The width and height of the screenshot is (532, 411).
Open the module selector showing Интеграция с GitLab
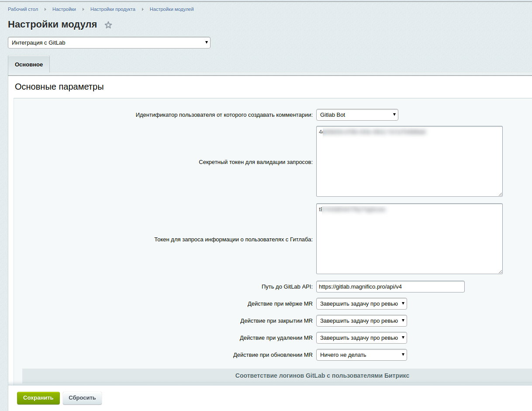click(109, 43)
